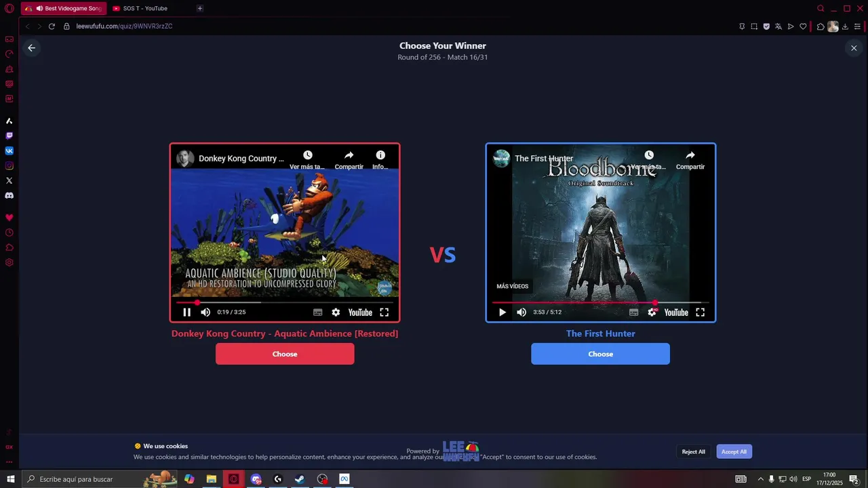Open The First Hunter video on YouTube logo
This screenshot has height=488, width=868.
[676, 312]
